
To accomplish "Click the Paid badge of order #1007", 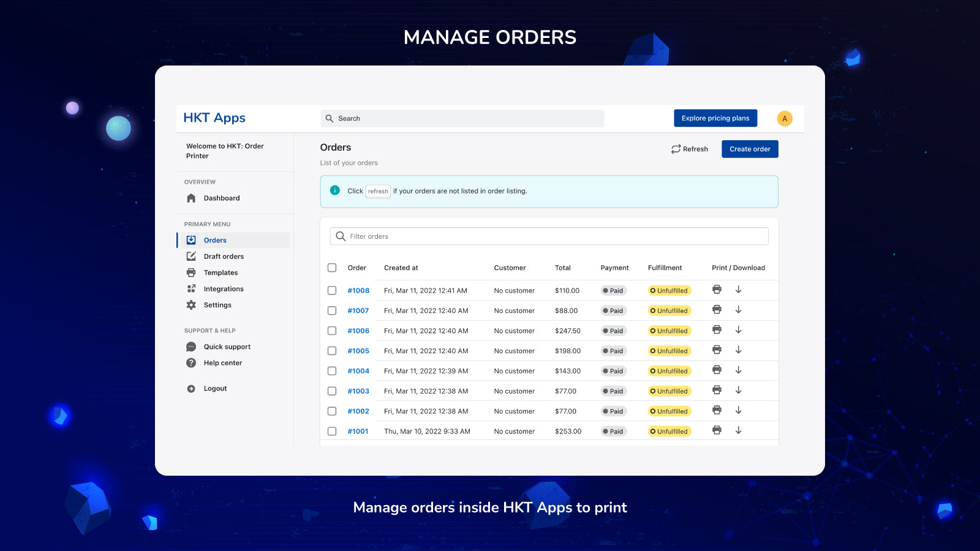I will point(613,311).
